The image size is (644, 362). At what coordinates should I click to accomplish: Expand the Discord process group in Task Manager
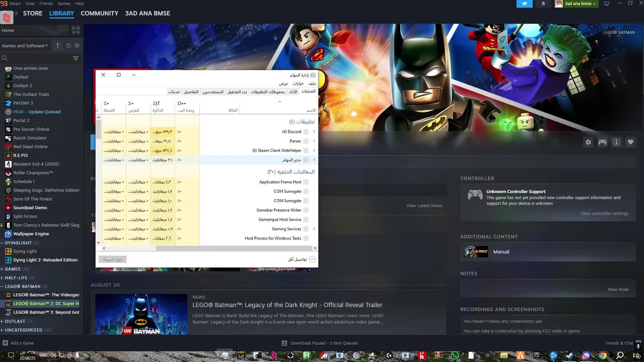[x=314, y=132]
